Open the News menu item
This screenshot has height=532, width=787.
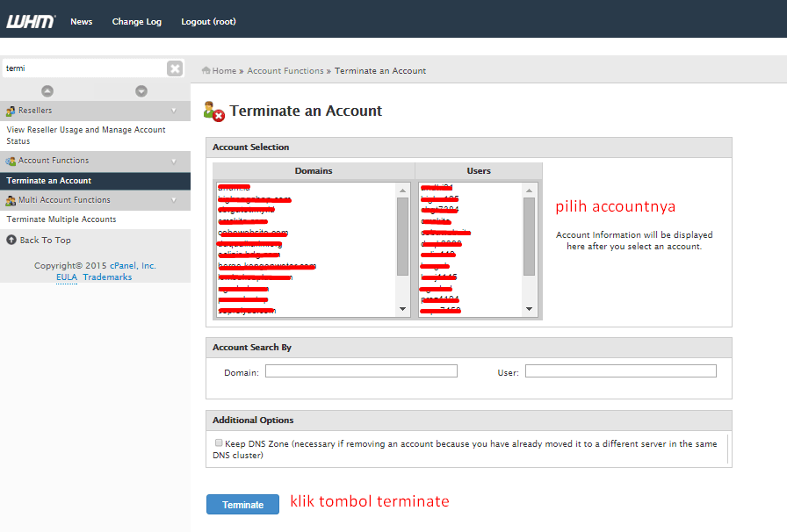click(x=82, y=22)
